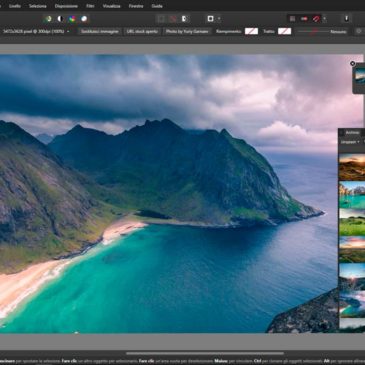Click navigator preview thumbnail at right edge
365x365 pixels.
pos(360,76)
